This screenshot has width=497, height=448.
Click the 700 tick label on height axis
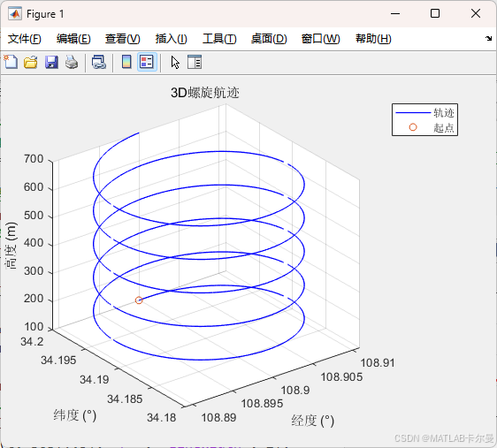[x=34, y=159]
